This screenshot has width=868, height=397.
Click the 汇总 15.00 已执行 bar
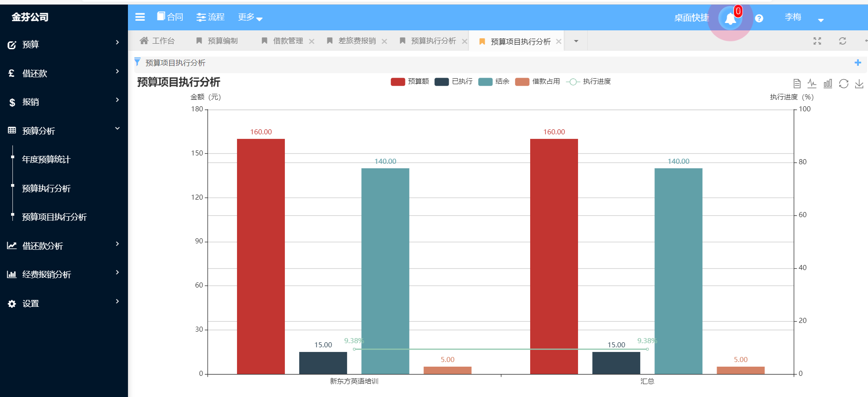[616, 363]
